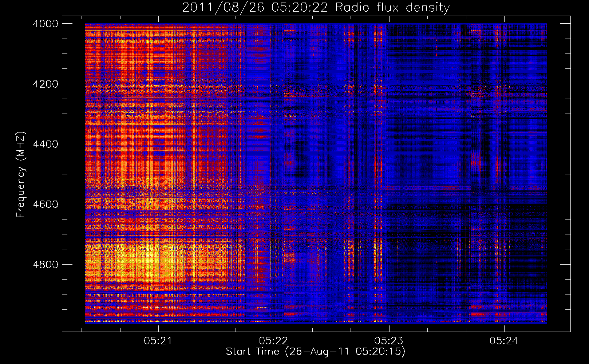Click the 05:23 time tick label

tap(389, 341)
